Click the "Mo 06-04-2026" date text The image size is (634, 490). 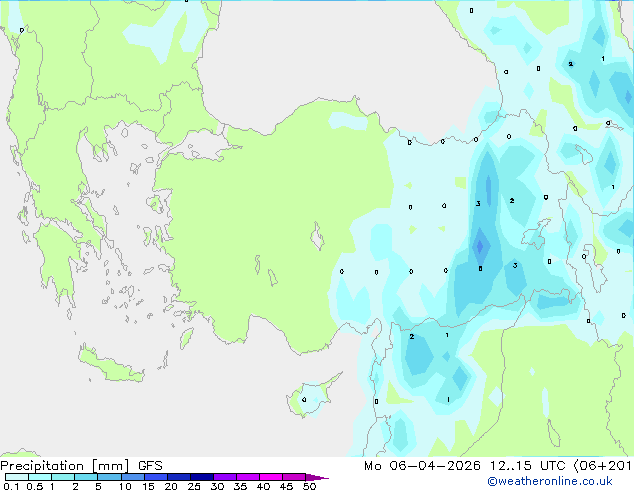422,466
